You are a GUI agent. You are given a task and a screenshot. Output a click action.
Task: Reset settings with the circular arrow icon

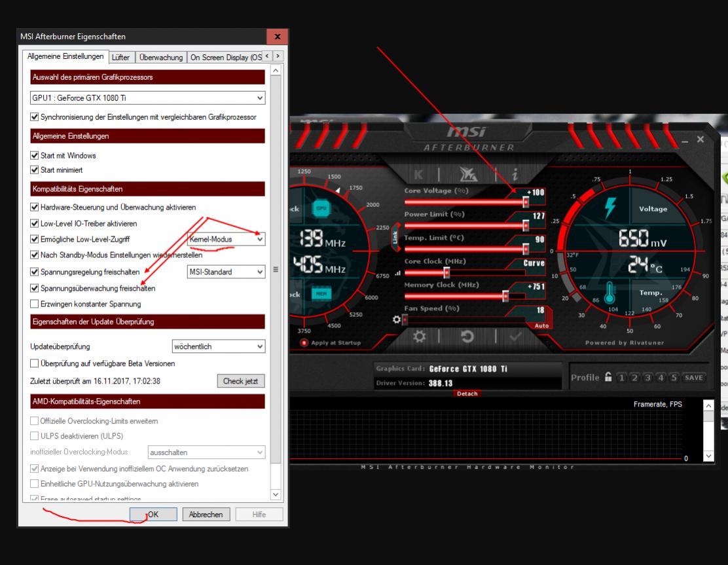pos(467,336)
